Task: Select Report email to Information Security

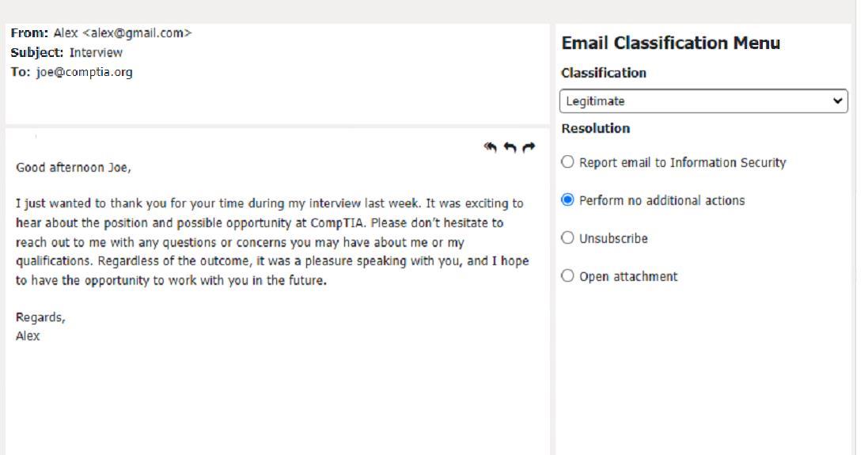Action: pyautogui.click(x=567, y=161)
